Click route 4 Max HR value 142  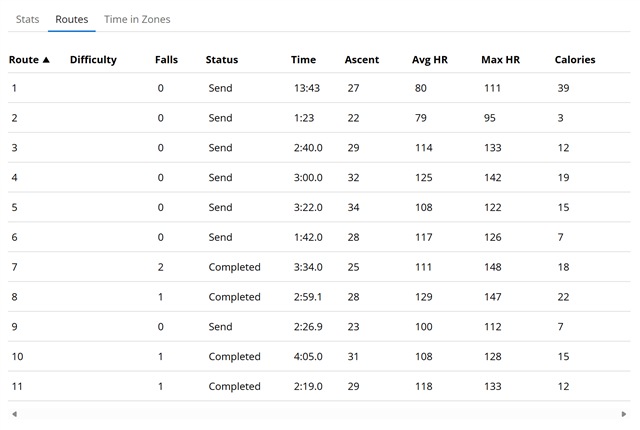click(x=491, y=178)
